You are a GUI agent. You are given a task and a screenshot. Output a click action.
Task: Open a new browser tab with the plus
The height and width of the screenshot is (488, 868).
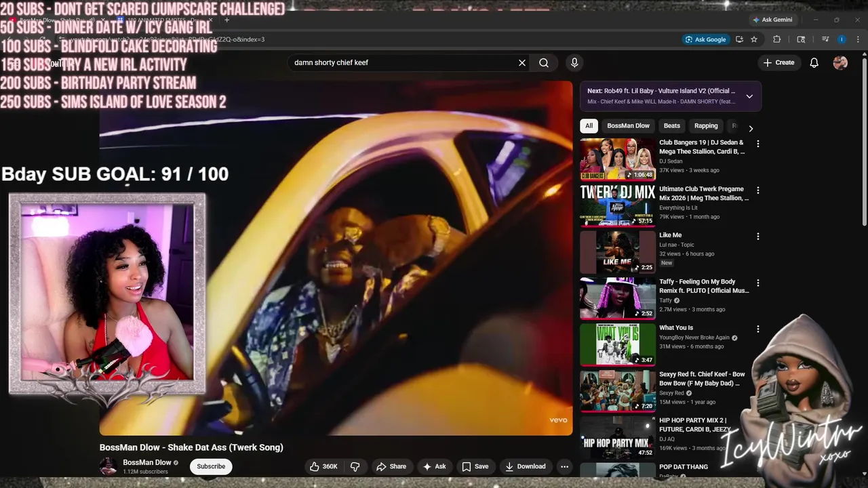[x=226, y=20]
